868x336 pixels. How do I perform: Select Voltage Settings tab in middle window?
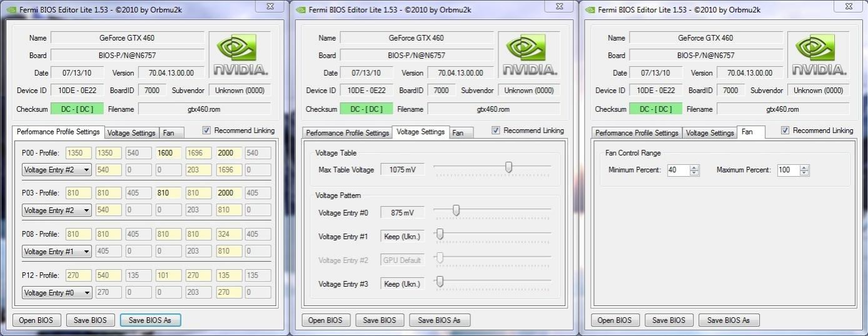(x=421, y=132)
